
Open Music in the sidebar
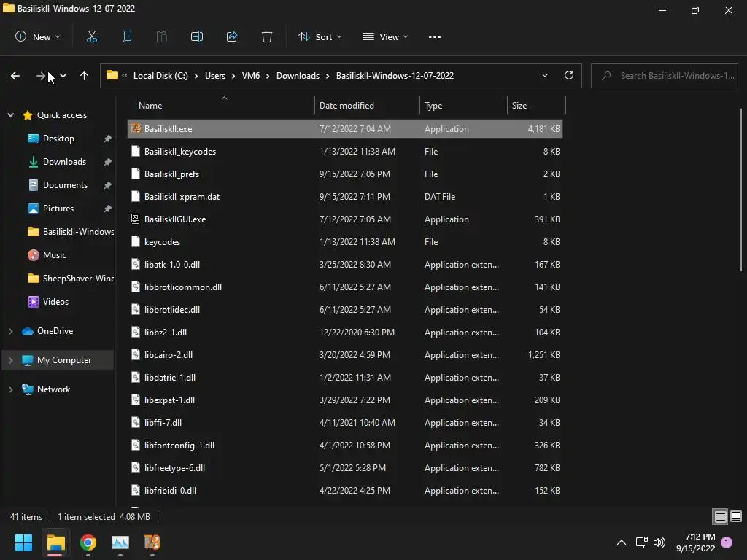tap(54, 254)
